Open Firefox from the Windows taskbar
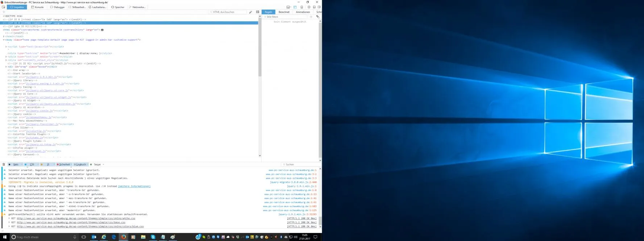 click(x=124, y=237)
